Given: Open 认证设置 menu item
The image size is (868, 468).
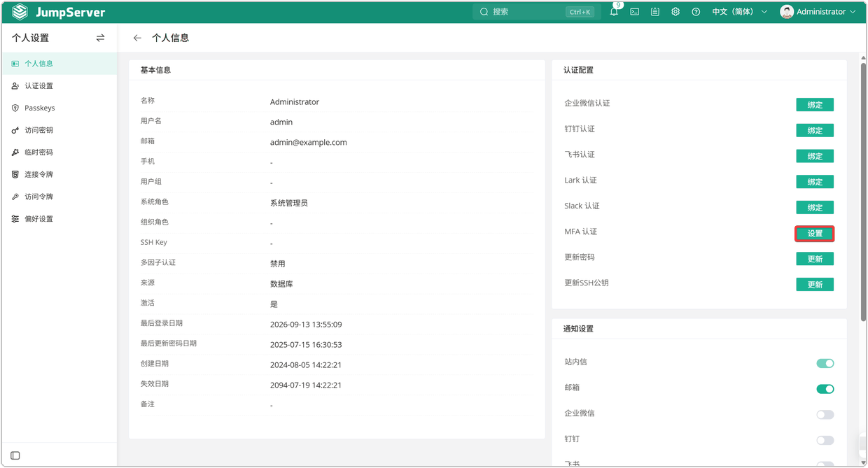Looking at the screenshot, I should pos(59,86).
